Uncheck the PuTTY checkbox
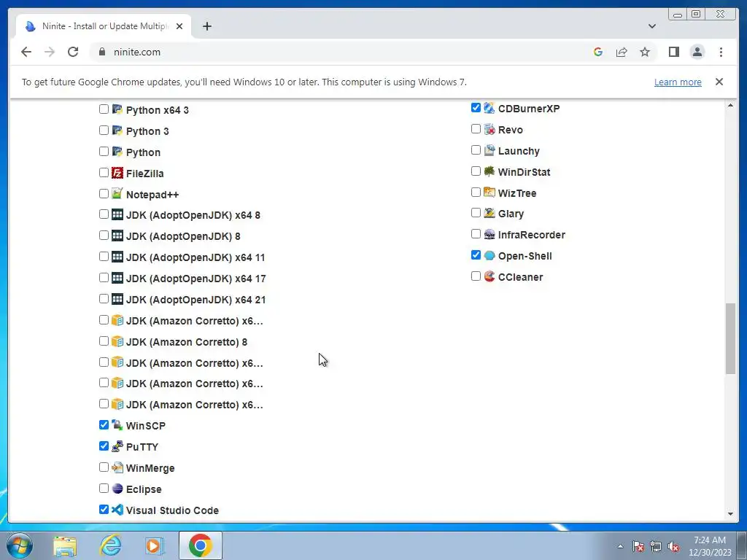The width and height of the screenshot is (747, 560). [x=104, y=446]
